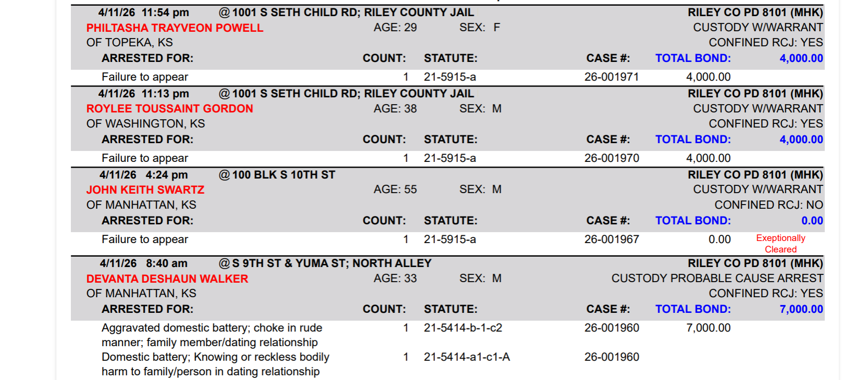Click the OF WASHINGTON, KS residence line
Screen dimensions: 868x380
(145, 124)
